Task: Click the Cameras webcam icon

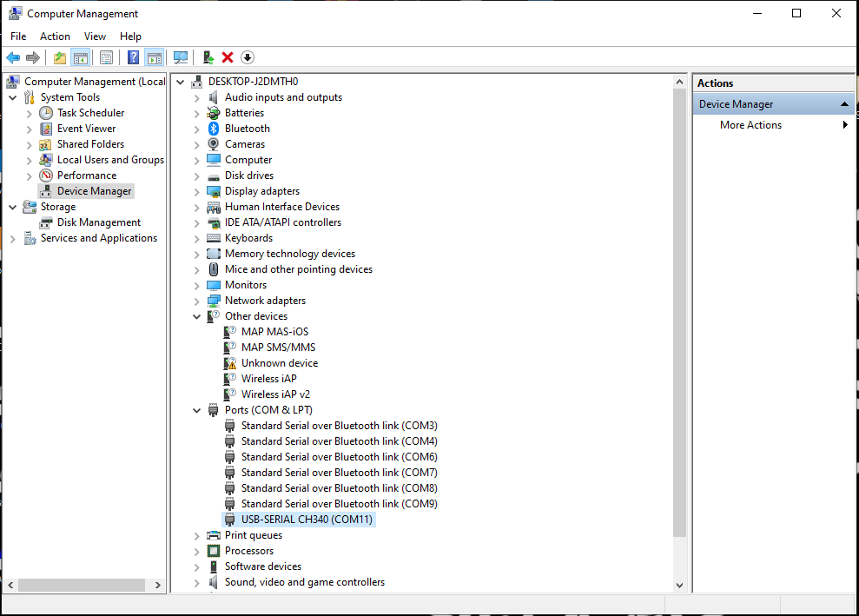Action: pyautogui.click(x=214, y=144)
